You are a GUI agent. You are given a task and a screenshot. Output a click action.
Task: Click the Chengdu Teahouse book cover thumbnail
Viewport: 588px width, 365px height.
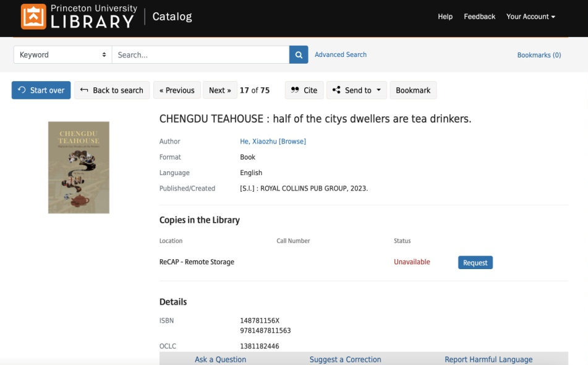pyautogui.click(x=79, y=167)
